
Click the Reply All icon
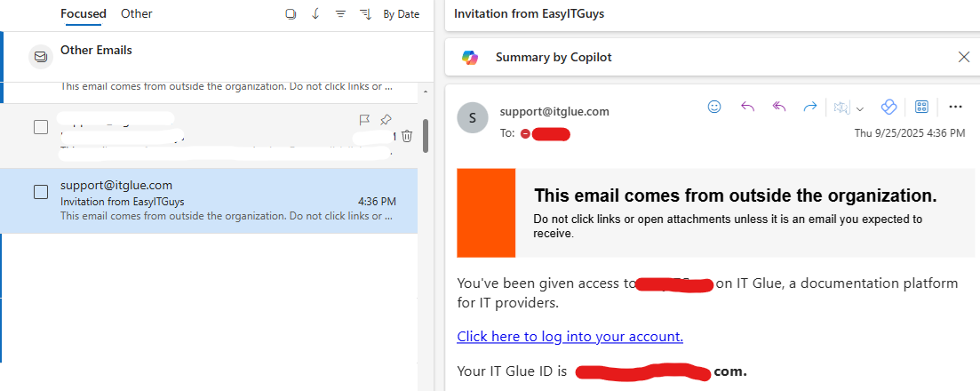pos(779,107)
